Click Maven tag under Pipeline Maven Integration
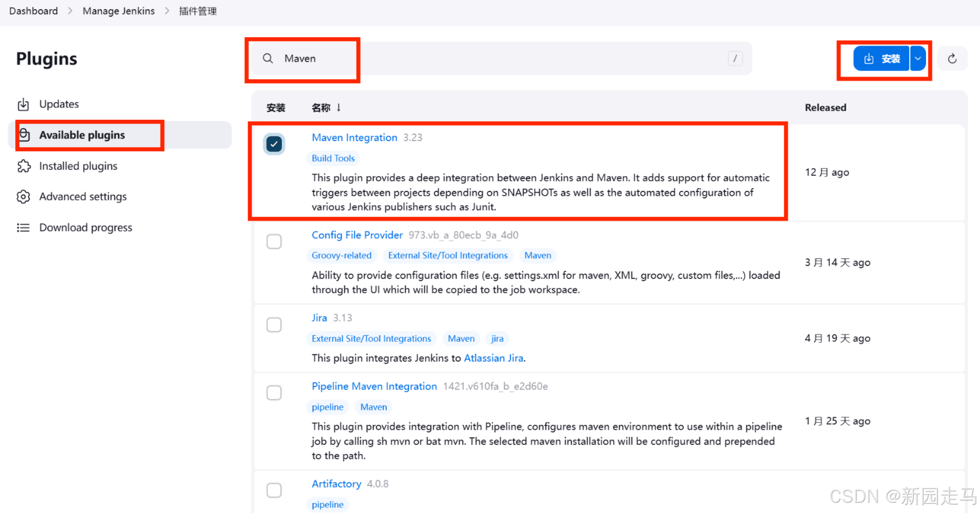The width and height of the screenshot is (980, 513). tap(374, 407)
